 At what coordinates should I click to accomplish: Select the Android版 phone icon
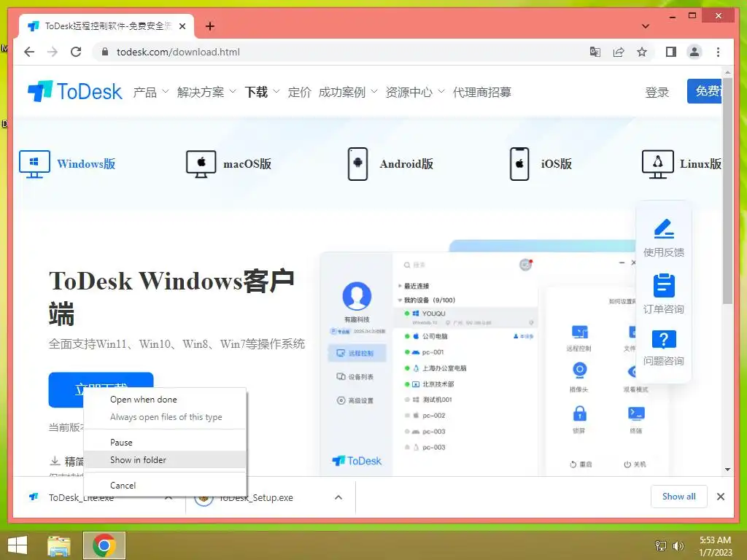(357, 164)
